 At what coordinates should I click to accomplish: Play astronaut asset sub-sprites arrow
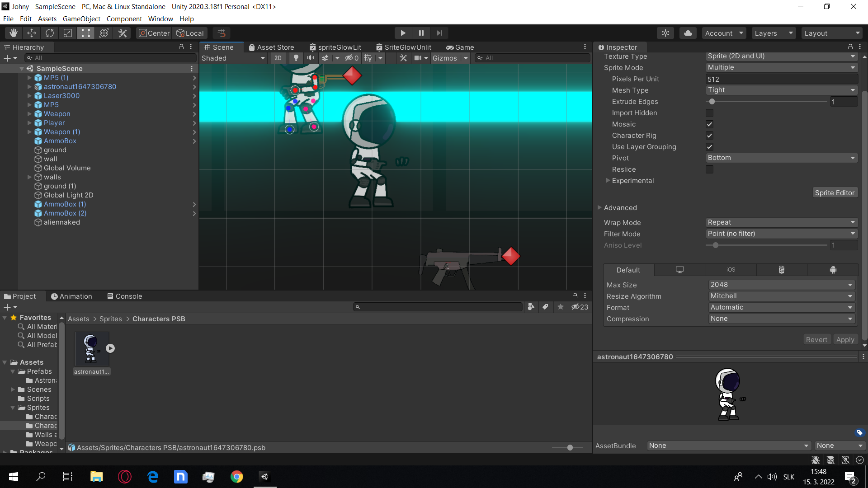point(110,348)
